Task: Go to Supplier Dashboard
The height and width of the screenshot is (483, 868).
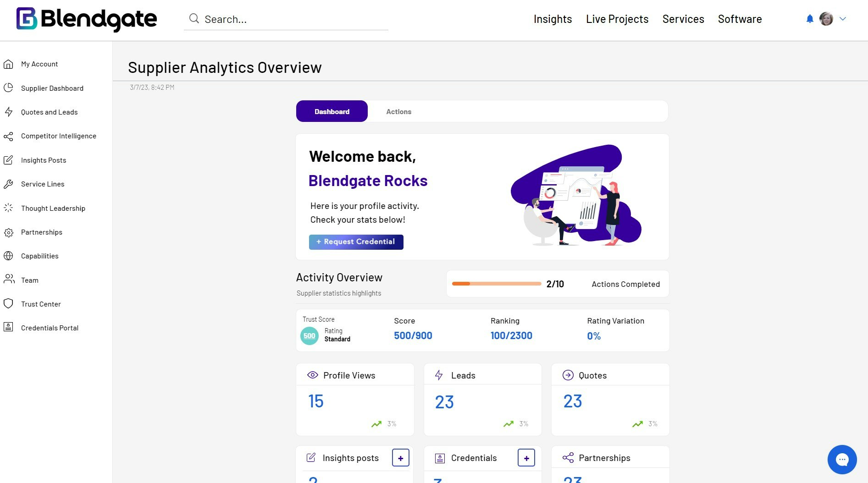Action: pyautogui.click(x=52, y=88)
